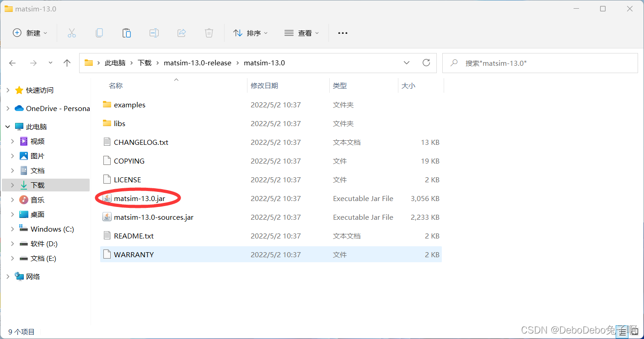
Task: Click the Cut scissors icon in toolbar
Action: point(71,33)
